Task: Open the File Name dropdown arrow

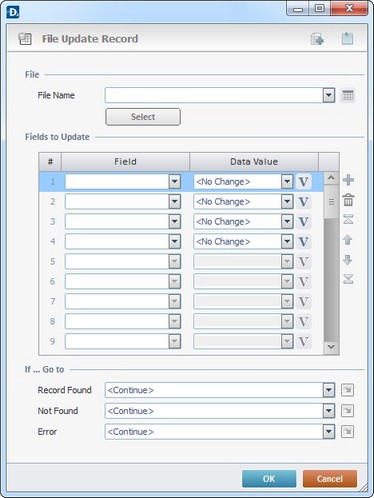Action: click(x=329, y=96)
